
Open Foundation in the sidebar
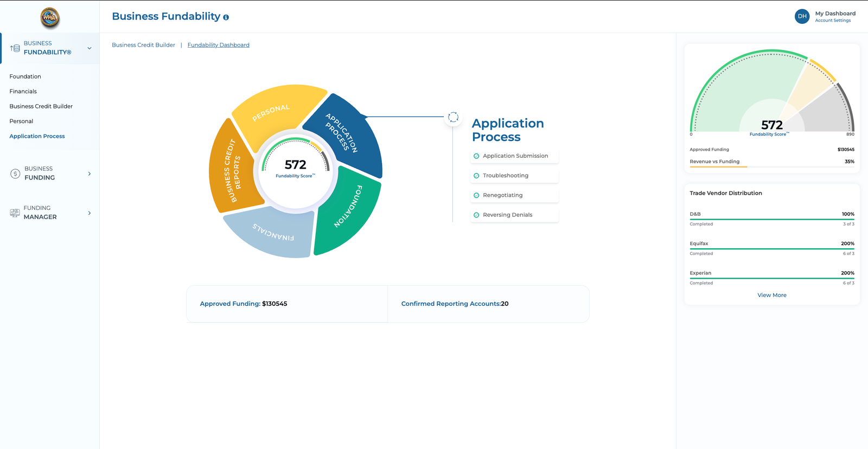pos(25,76)
